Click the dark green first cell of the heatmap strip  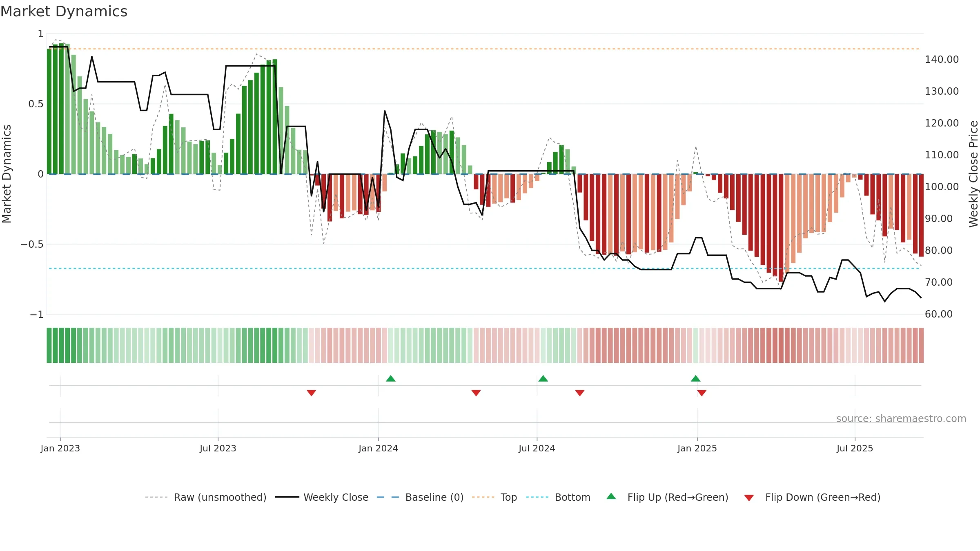point(49,345)
